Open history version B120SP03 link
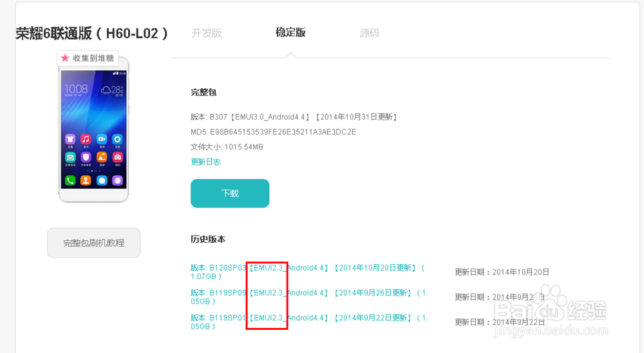 pos(308,272)
